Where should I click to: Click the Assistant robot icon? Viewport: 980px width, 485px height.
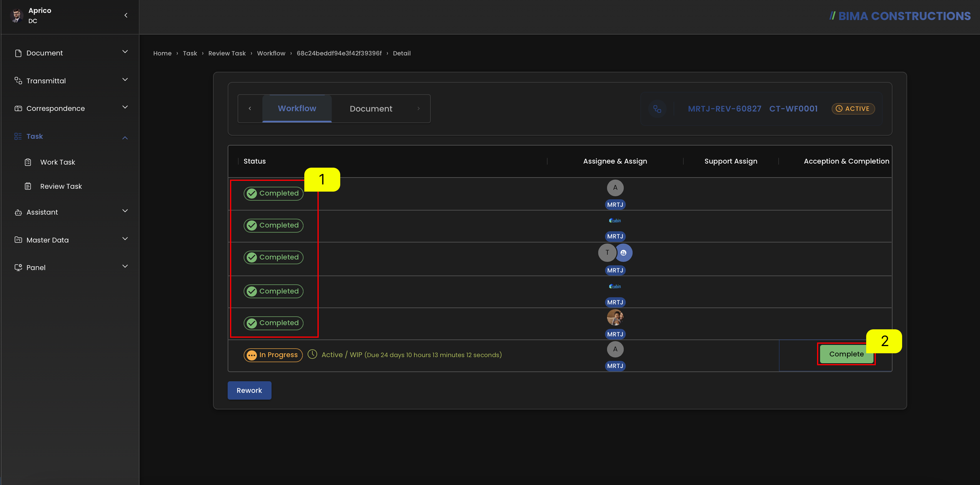(x=18, y=212)
